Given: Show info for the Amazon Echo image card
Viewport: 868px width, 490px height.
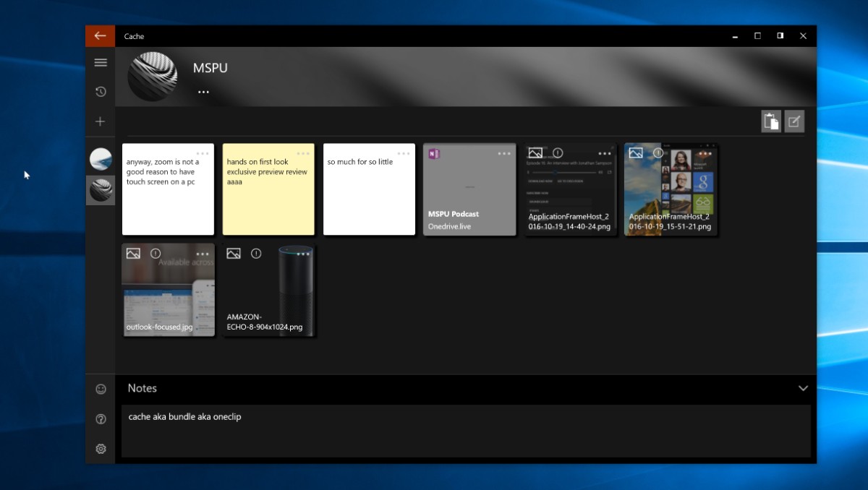Looking at the screenshot, I should 256,254.
